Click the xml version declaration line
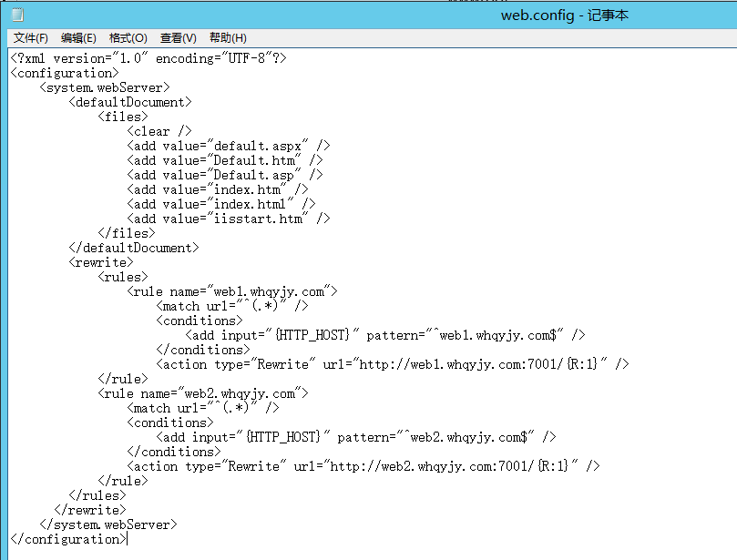 tap(148, 58)
